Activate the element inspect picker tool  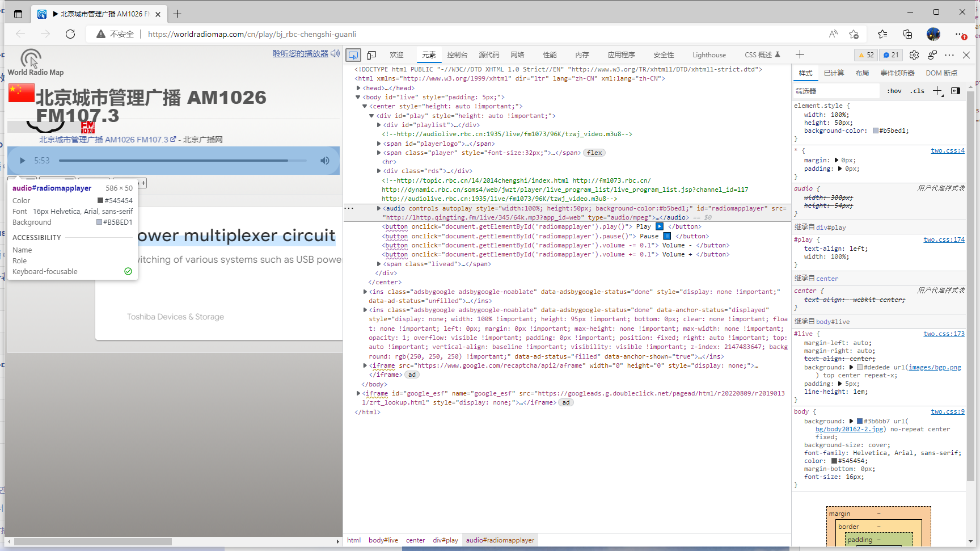(353, 55)
